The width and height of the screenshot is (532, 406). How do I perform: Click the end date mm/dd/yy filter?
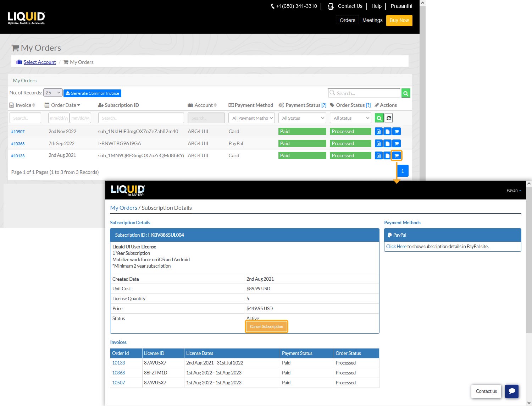[x=80, y=118]
